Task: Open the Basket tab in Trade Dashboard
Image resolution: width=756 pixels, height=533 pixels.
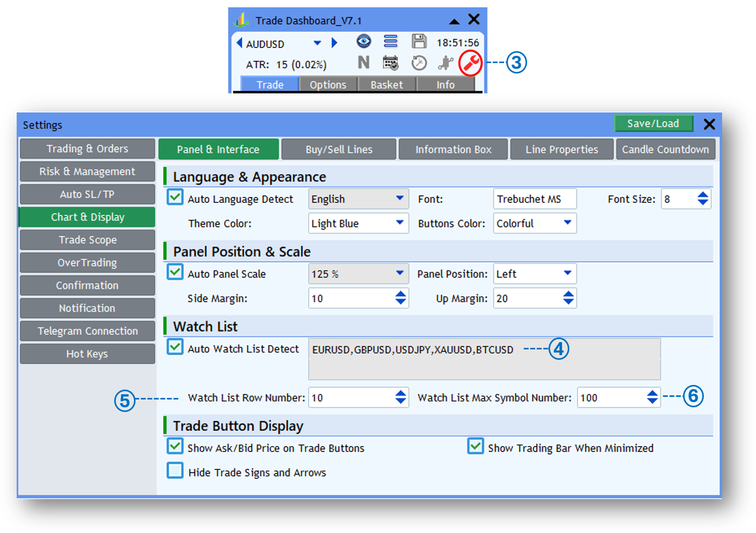Action: pos(387,84)
